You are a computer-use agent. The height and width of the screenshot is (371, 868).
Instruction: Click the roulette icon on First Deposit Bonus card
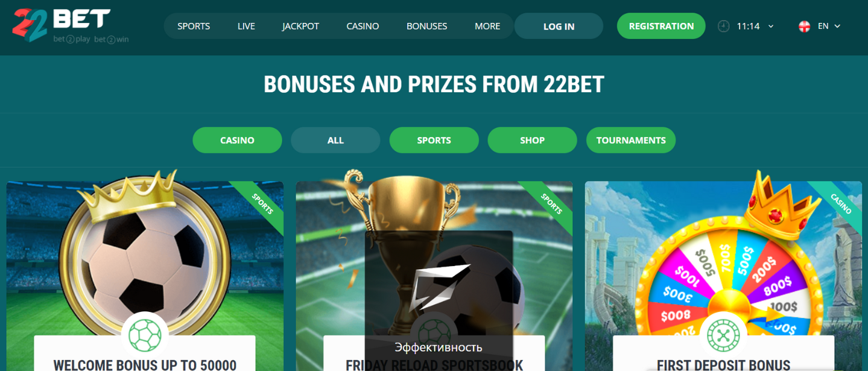723,335
